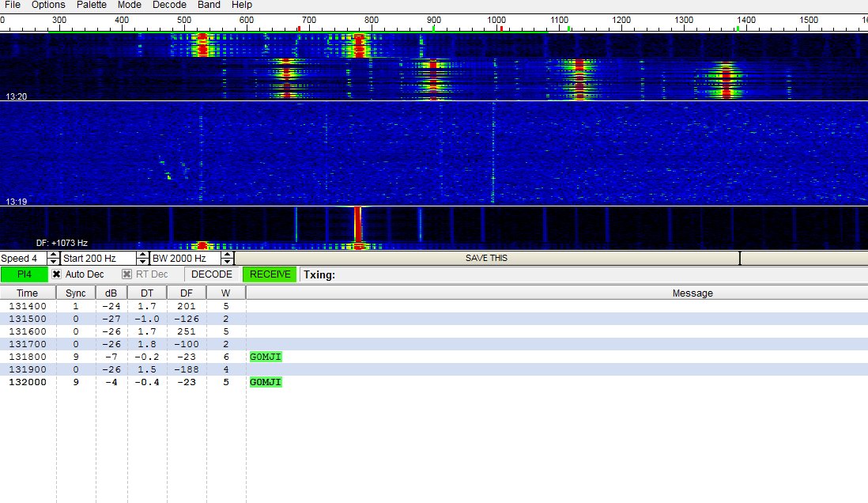The width and height of the screenshot is (868, 503).
Task: Open the Decode menu
Action: (x=169, y=5)
